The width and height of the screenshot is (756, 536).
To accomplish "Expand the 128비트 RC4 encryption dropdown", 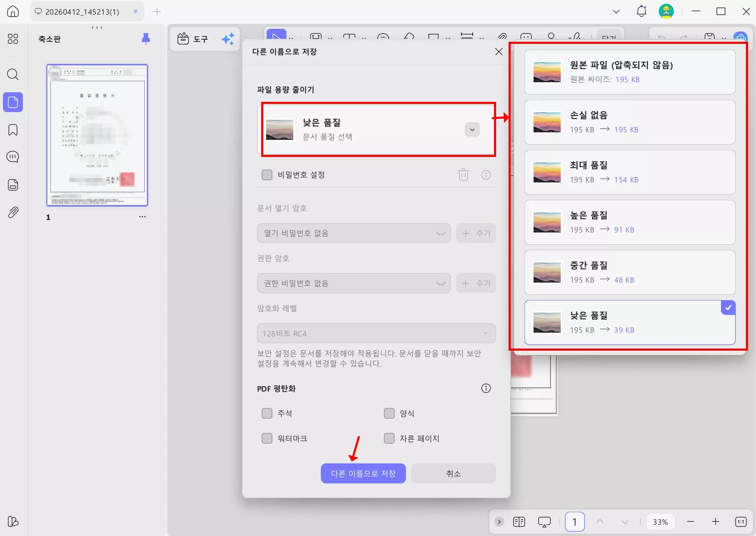I will (485, 333).
